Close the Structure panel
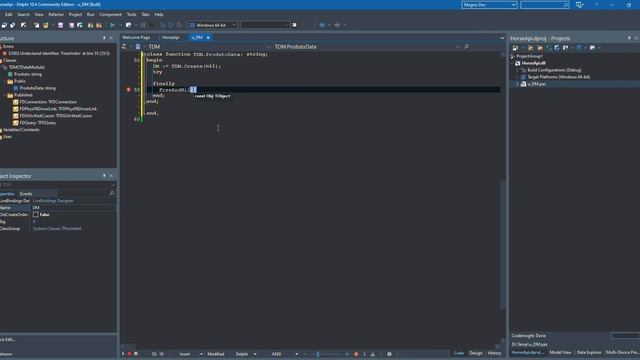The height and width of the screenshot is (360, 640). [111, 38]
